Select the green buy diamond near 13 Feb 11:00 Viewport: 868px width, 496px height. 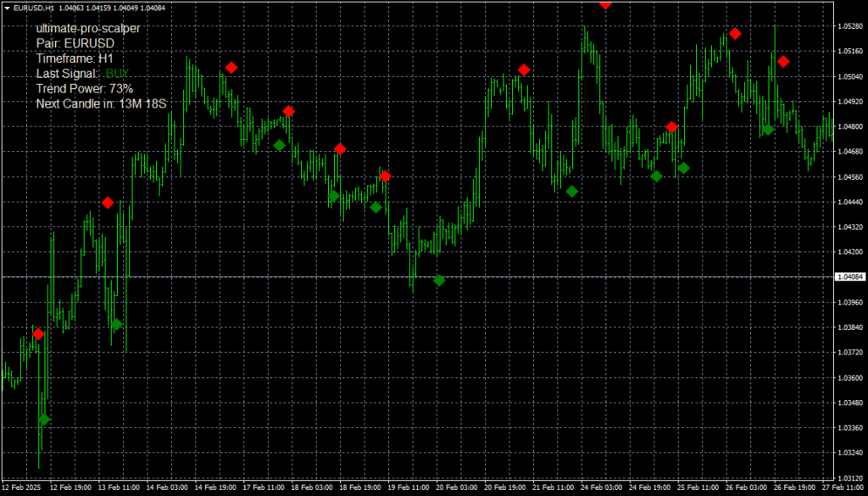click(116, 324)
